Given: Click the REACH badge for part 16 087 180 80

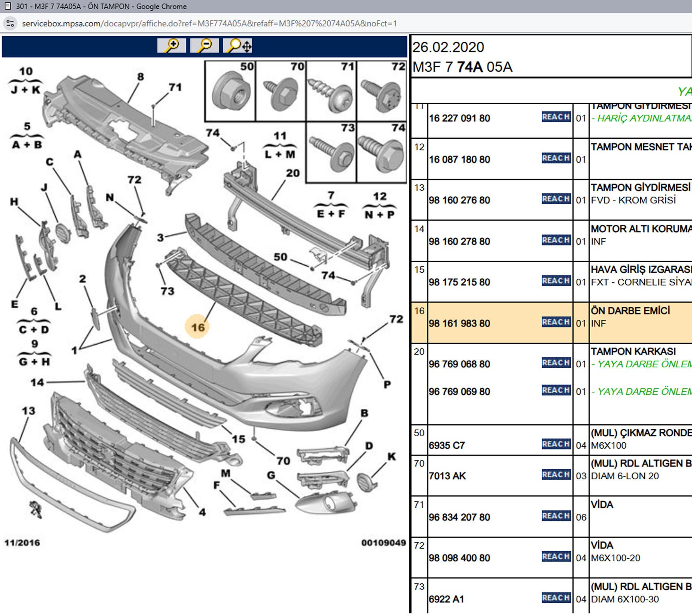Looking at the screenshot, I should coord(556,158).
